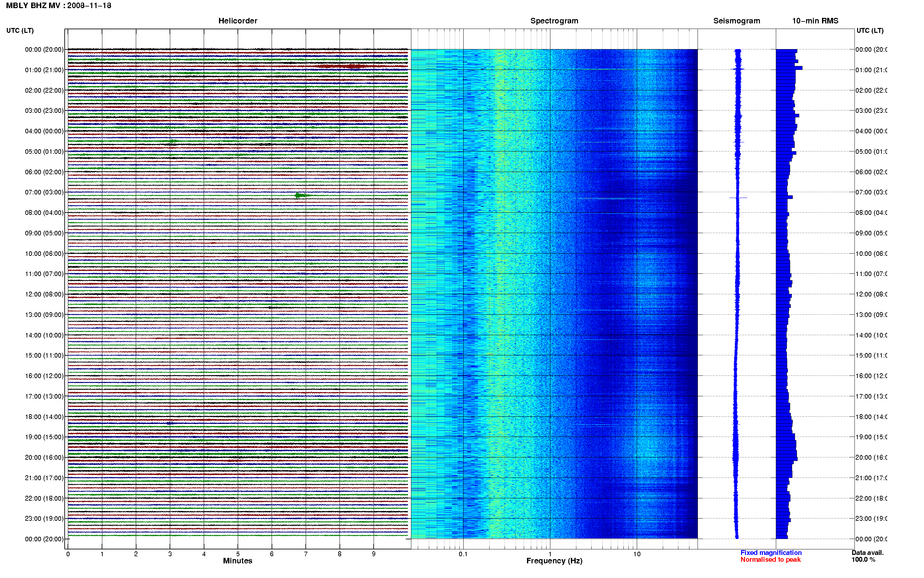Click the '1' tick on the Frequency axis
Image resolution: width=924 pixels, height=578 pixels.
point(550,554)
